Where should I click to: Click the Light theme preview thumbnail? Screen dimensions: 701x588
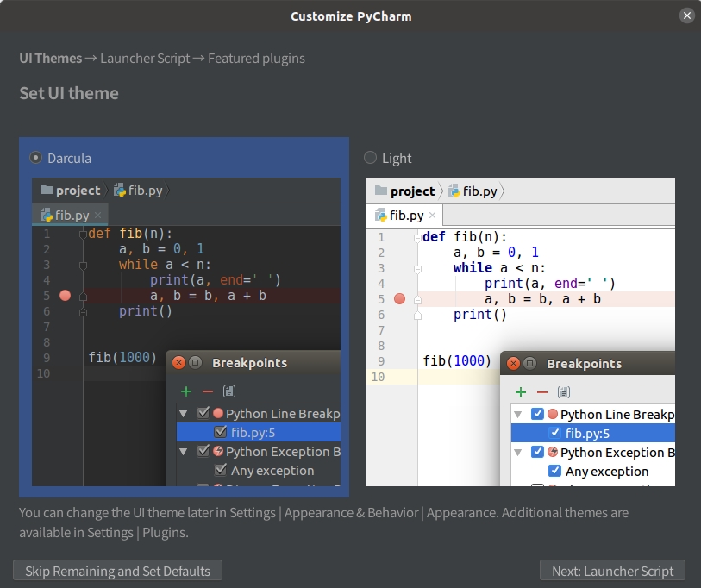[520, 332]
